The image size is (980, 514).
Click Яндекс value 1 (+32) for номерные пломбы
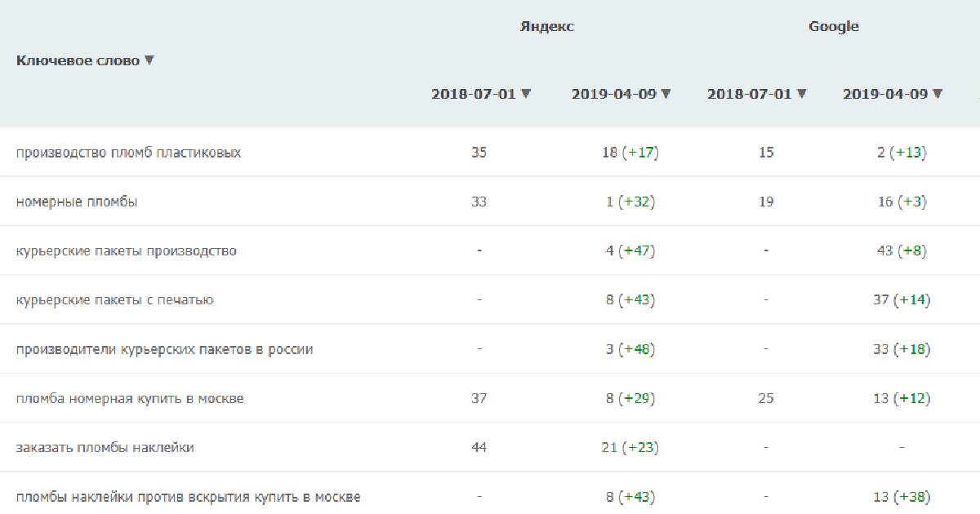coord(630,202)
